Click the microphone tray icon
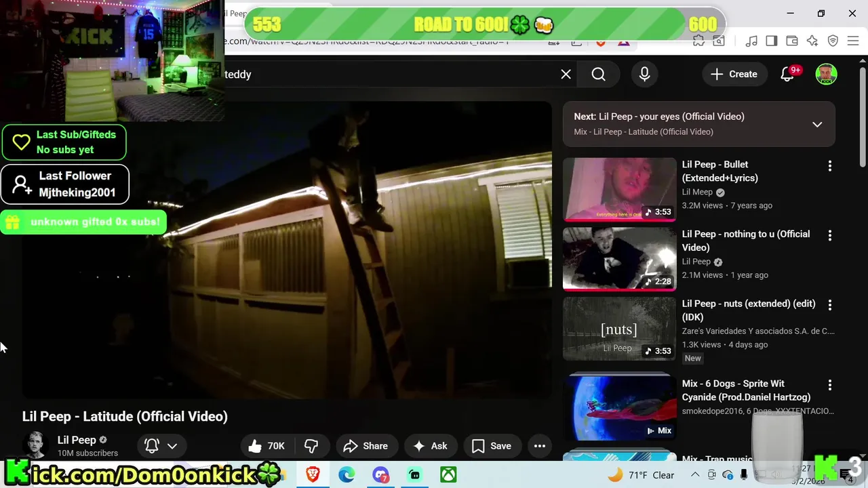This screenshot has width=868, height=488. click(x=744, y=475)
